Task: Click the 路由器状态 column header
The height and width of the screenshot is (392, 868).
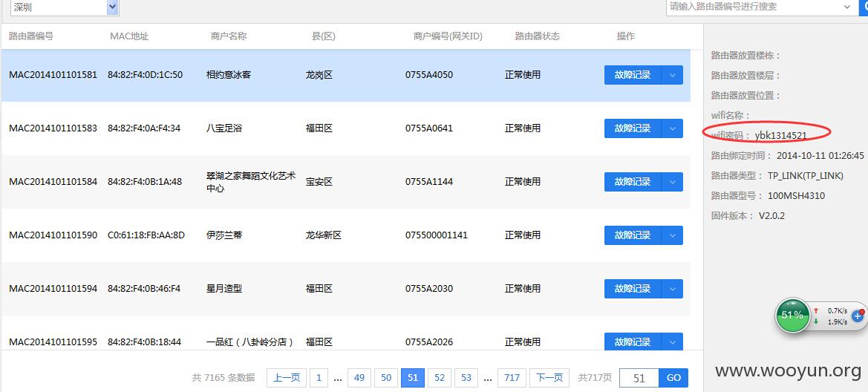Action: click(538, 36)
